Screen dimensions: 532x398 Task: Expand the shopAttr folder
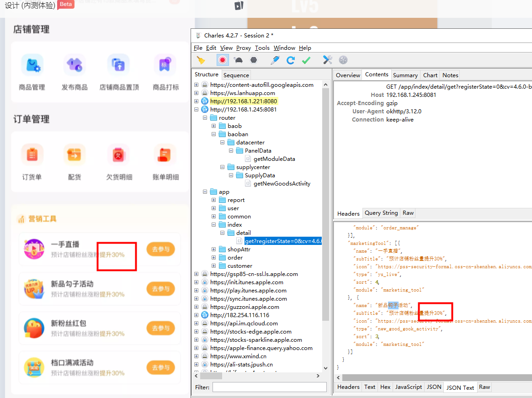[214, 249]
